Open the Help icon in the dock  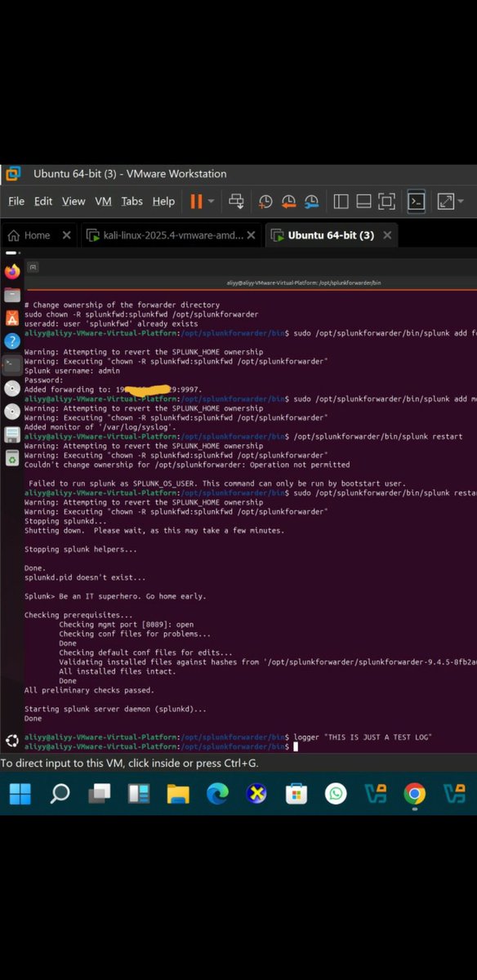(x=12, y=341)
